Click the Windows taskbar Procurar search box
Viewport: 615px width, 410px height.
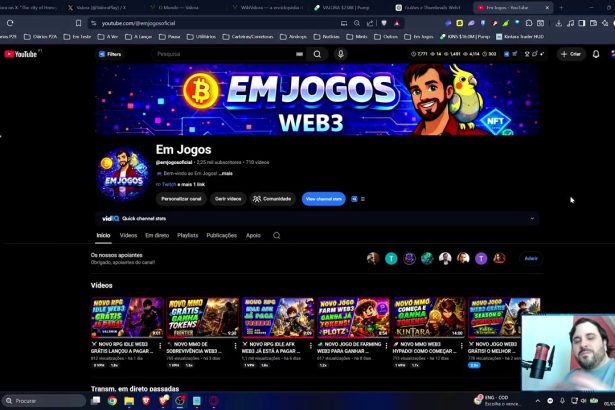point(44,401)
